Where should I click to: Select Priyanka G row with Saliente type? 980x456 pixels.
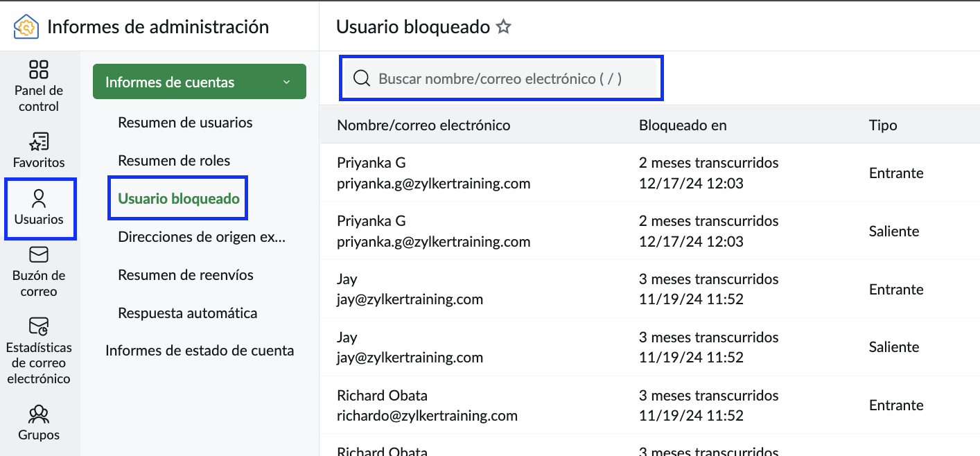pyautogui.click(x=649, y=231)
